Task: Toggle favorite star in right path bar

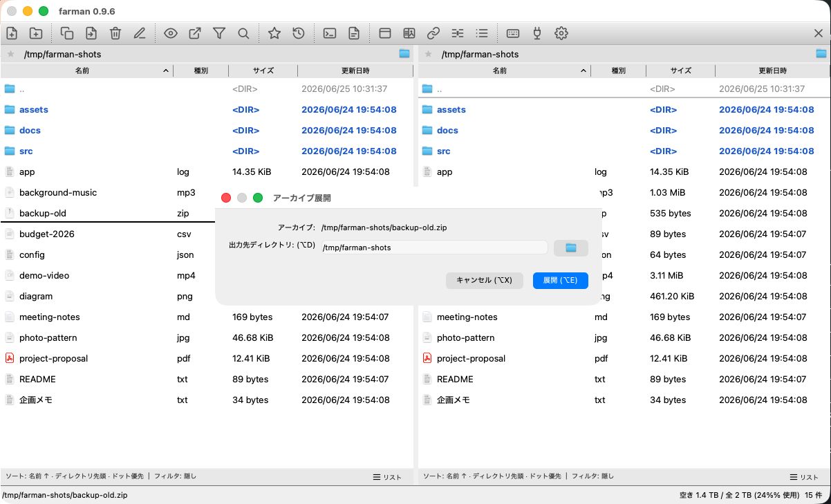Action: coord(428,54)
